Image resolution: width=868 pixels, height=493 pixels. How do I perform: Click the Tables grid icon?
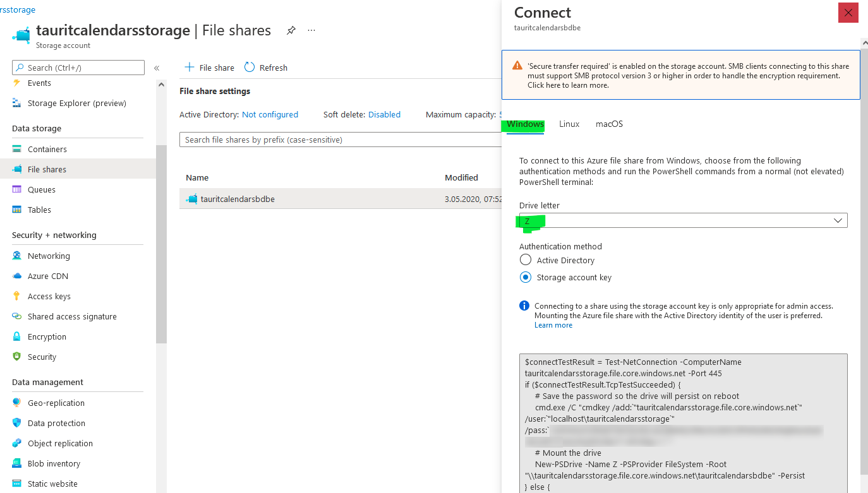click(x=17, y=210)
